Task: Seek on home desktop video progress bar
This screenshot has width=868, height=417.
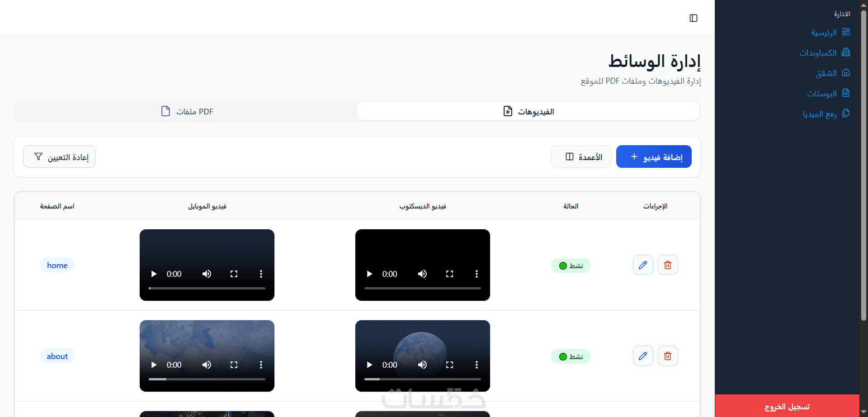Action: 423,288
